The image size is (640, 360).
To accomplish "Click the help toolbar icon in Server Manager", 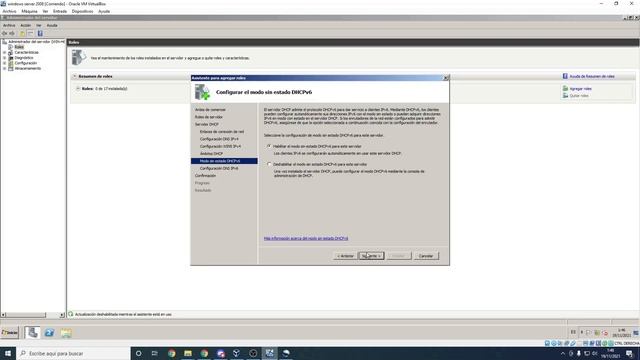I will [x=40, y=33].
